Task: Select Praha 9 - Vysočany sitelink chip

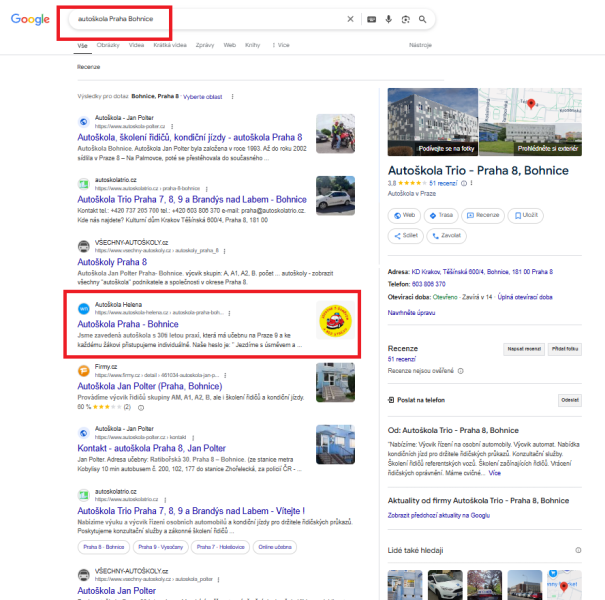Action: [x=161, y=547]
